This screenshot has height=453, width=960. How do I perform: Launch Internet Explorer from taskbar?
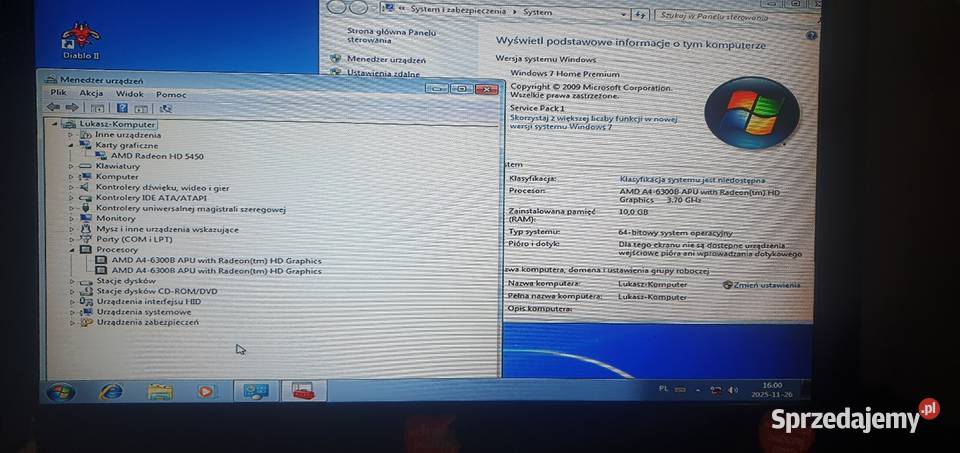tap(111, 392)
